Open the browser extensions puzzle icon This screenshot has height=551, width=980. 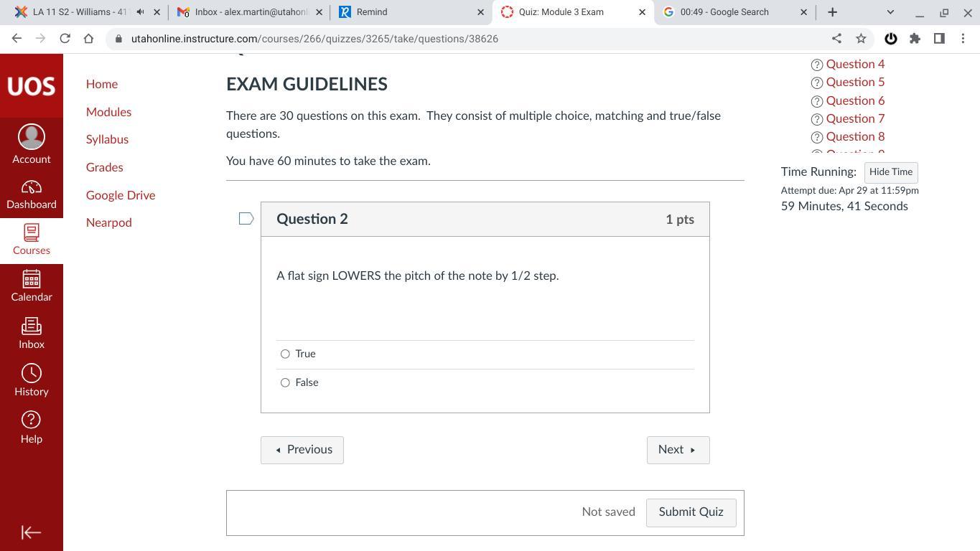[915, 39]
